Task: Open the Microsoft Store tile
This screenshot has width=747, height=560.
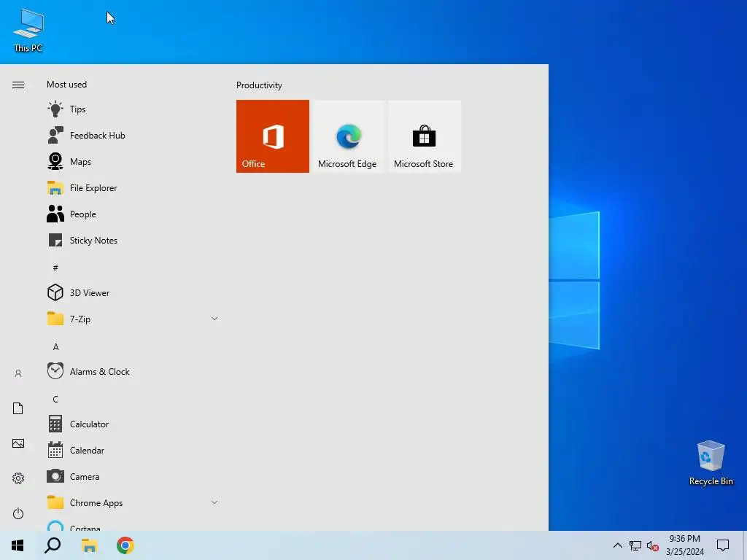Action: tap(424, 136)
